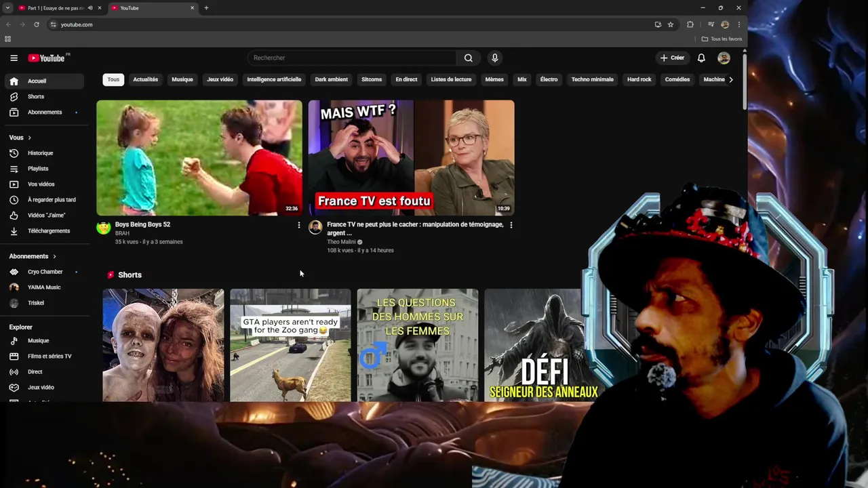Open À regarder plus tard
This screenshot has width=868, height=488.
(x=45, y=200)
